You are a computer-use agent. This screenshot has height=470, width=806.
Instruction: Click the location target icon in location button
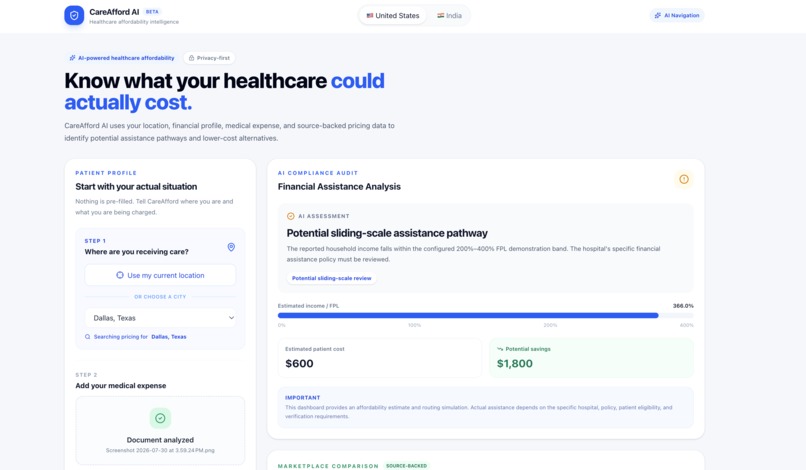120,275
